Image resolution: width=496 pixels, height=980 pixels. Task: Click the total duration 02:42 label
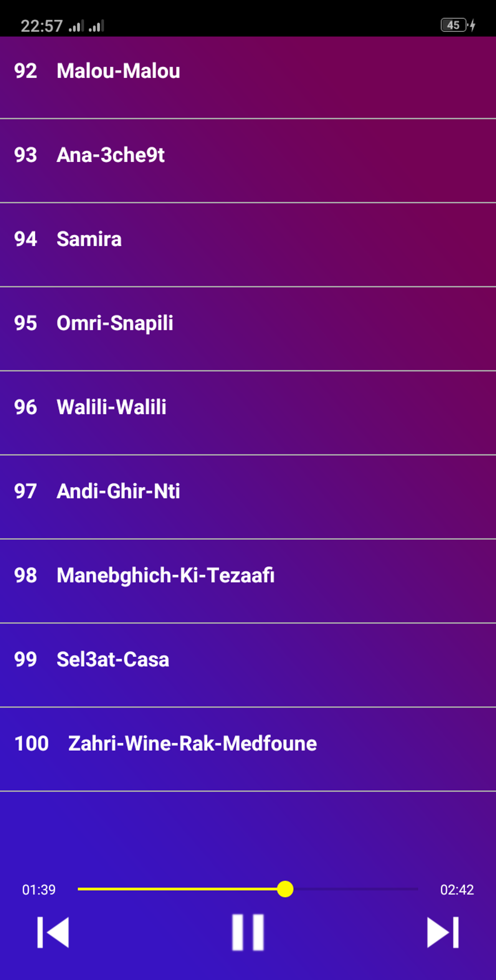457,890
